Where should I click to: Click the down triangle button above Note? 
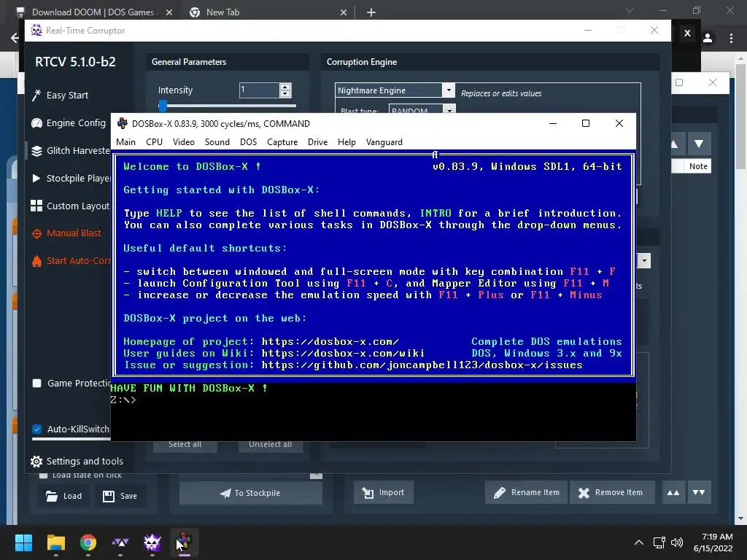[699, 144]
